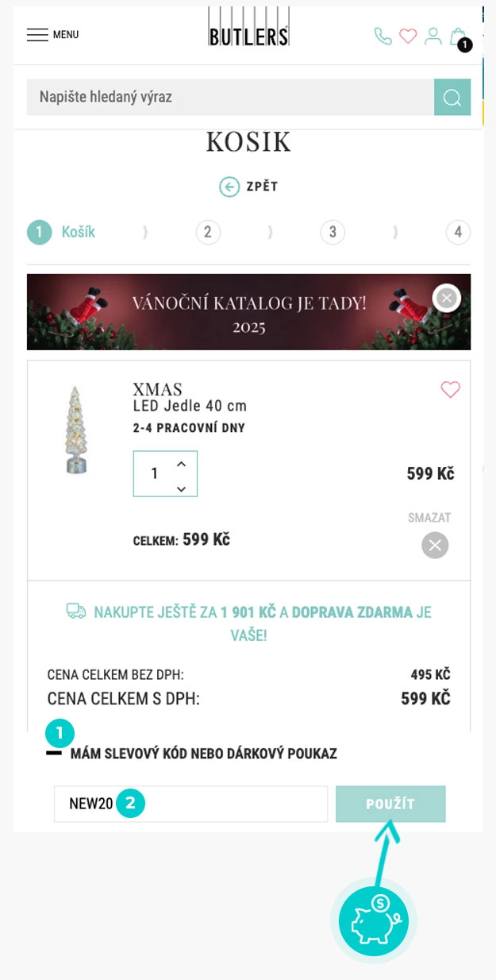Screen dimensions: 496x980
Task: Collapse the discount code section
Action: click(x=54, y=753)
